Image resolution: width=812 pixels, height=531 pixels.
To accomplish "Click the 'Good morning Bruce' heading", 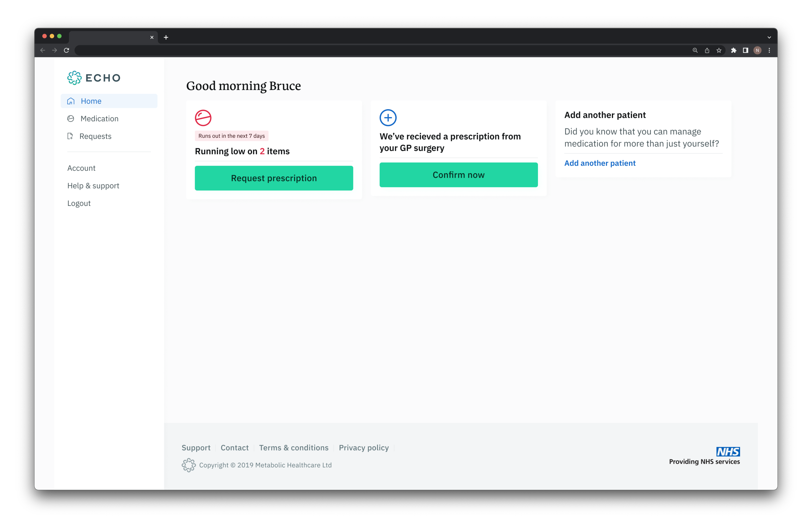I will tap(244, 86).
